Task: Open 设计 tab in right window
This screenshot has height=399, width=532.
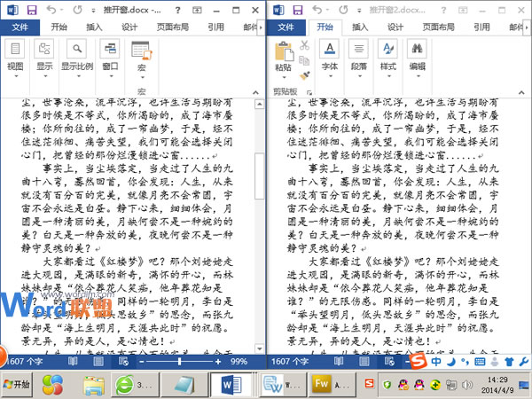Action: (395, 27)
